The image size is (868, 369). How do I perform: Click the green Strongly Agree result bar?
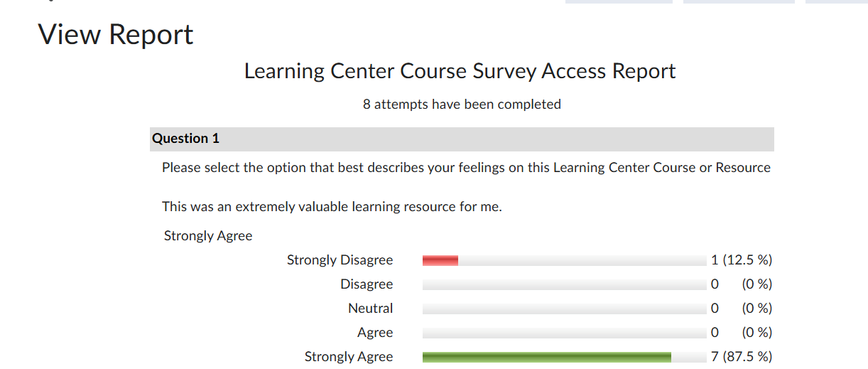pyautogui.click(x=547, y=358)
